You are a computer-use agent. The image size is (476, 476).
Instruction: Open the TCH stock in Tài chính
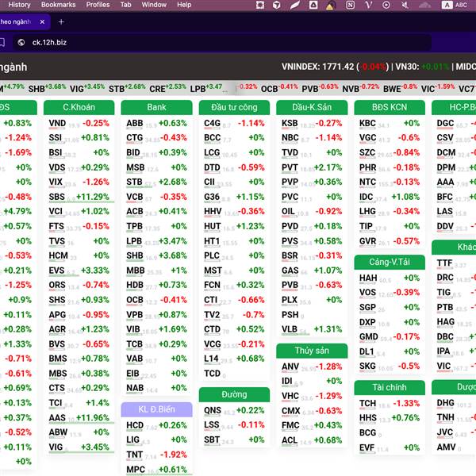point(367,404)
